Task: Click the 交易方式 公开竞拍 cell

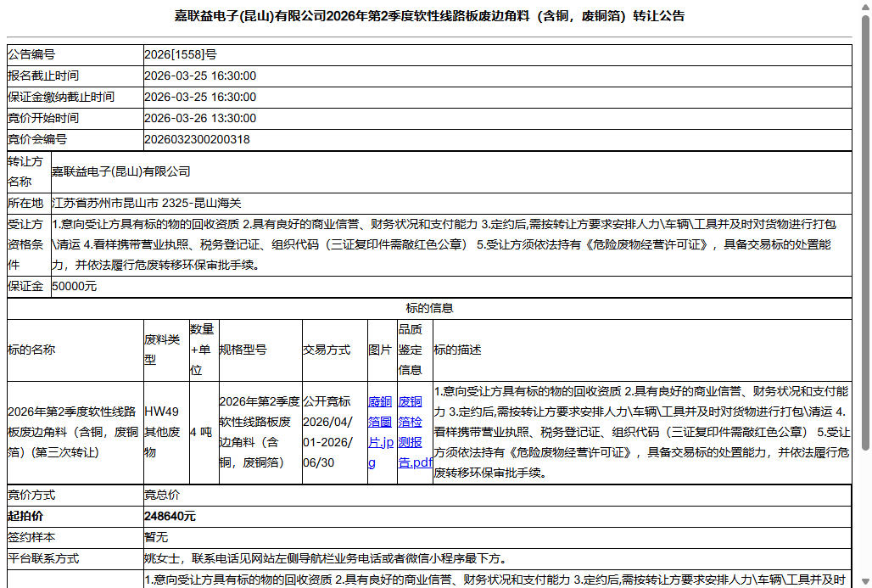Action: tap(333, 433)
